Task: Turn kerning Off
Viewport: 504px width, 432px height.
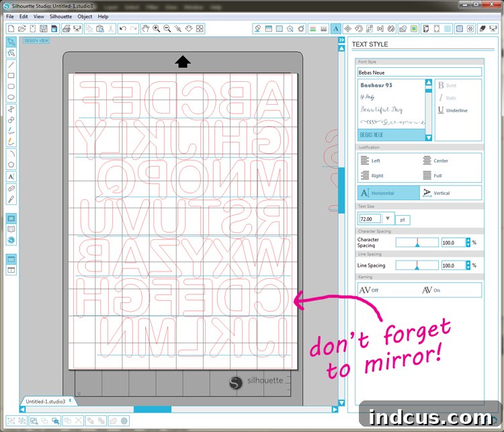Action: (369, 290)
